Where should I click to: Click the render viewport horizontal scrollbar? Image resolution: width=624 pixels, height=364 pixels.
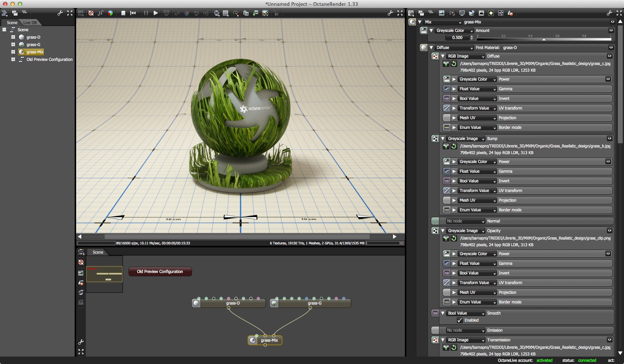tap(237, 237)
